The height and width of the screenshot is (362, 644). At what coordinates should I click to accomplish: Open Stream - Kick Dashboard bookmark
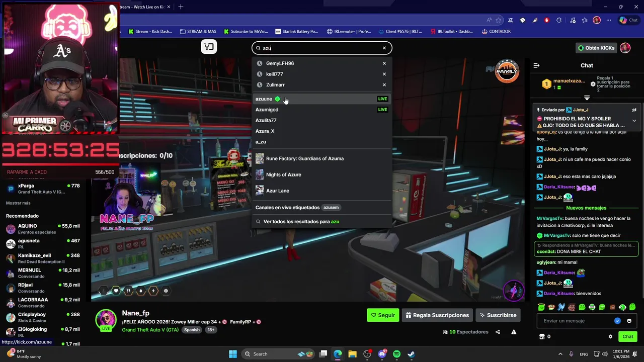(150, 31)
